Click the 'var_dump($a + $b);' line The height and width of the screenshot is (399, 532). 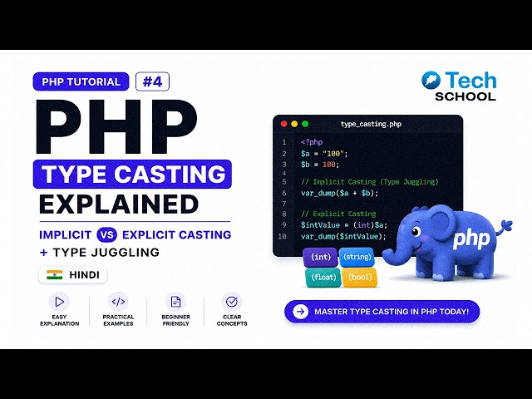tap(339, 194)
